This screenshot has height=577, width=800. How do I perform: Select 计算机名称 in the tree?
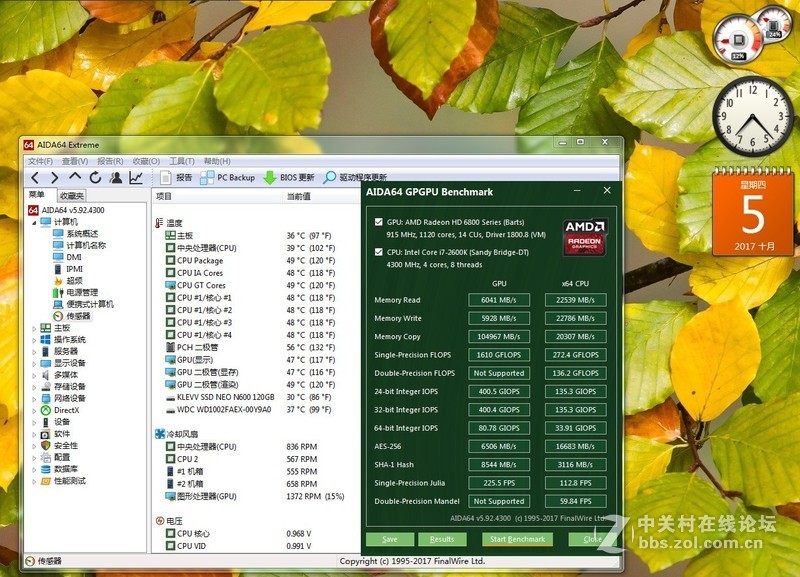point(80,245)
